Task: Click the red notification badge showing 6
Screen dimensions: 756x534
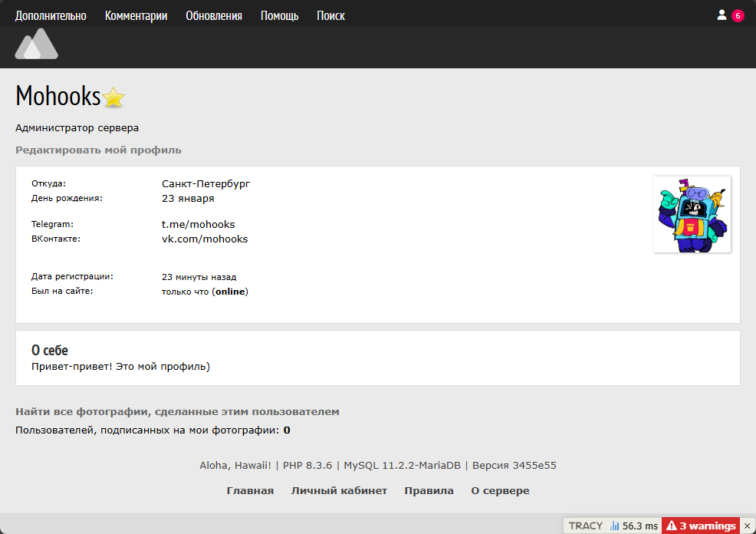Action: tap(738, 15)
